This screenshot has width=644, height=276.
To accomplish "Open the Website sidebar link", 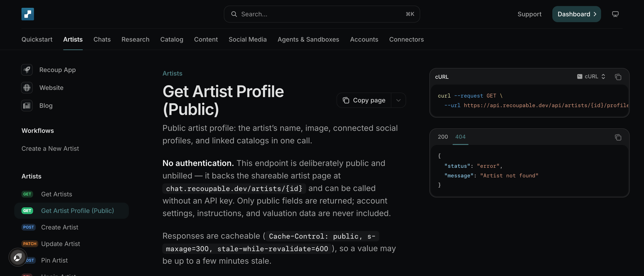I will 51,88.
